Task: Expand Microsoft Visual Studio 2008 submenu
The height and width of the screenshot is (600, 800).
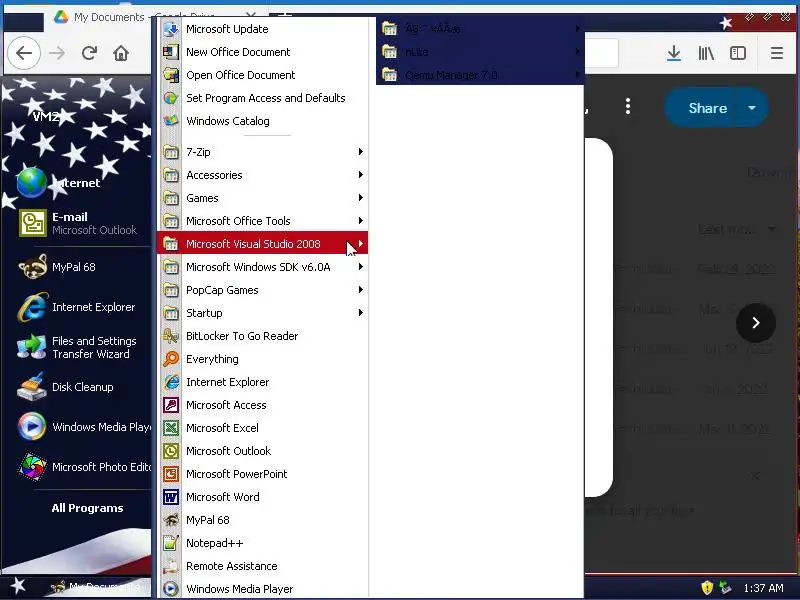Action: click(x=262, y=243)
